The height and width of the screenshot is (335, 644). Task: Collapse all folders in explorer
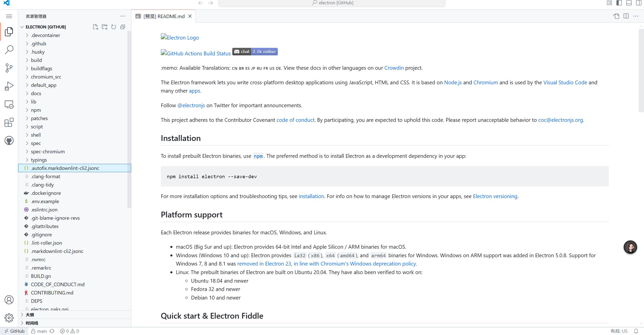point(123,27)
